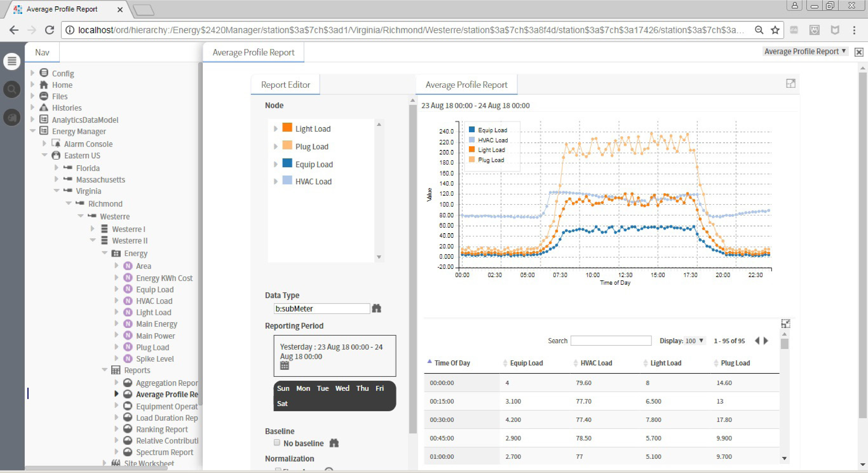Viewport: 868px width, 473px height.
Task: Click the binoculars icon beside No baseline
Action: pos(334,443)
